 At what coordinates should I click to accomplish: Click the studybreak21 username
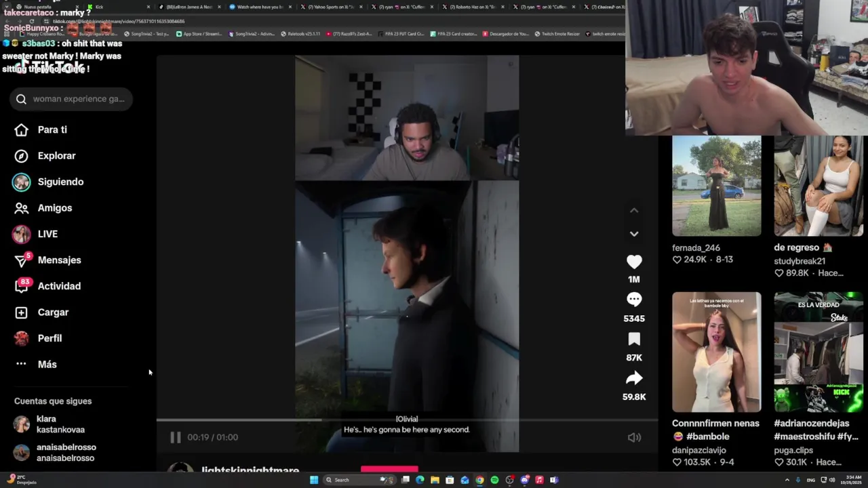pyautogui.click(x=800, y=261)
